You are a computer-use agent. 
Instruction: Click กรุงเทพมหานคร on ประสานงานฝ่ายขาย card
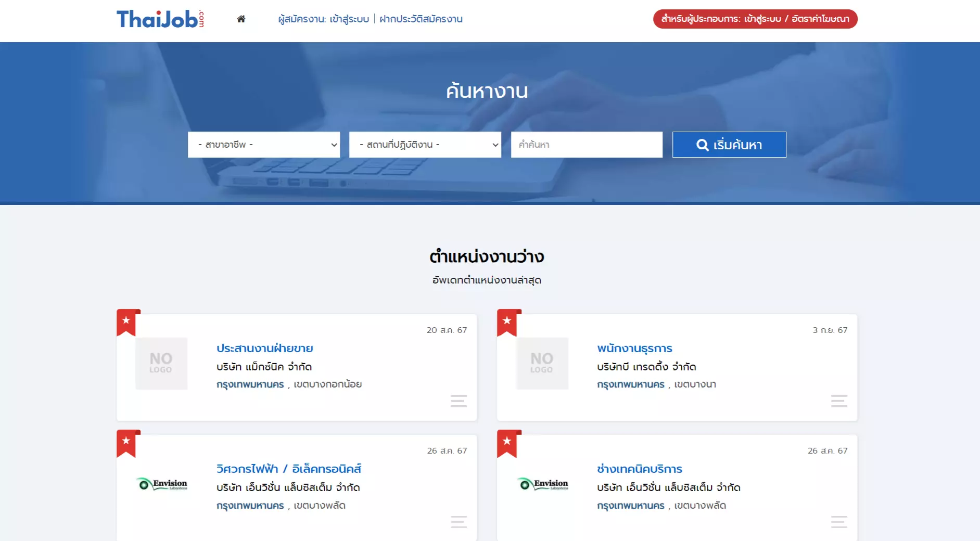(x=250, y=384)
